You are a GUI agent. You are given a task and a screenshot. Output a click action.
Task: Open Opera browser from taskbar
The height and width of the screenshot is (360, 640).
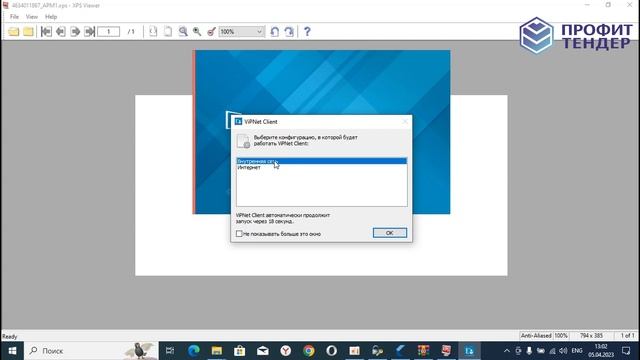coord(331,351)
